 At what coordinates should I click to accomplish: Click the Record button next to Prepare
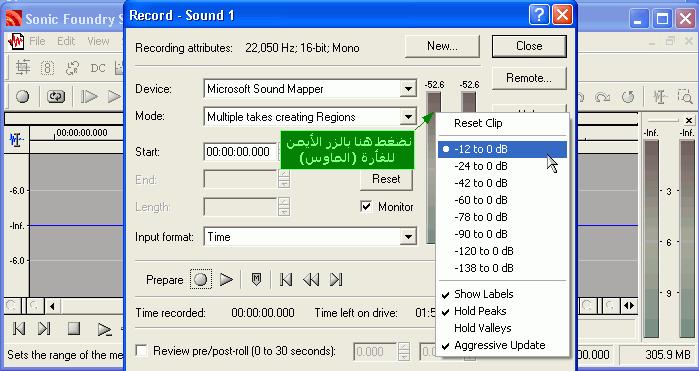(x=201, y=280)
